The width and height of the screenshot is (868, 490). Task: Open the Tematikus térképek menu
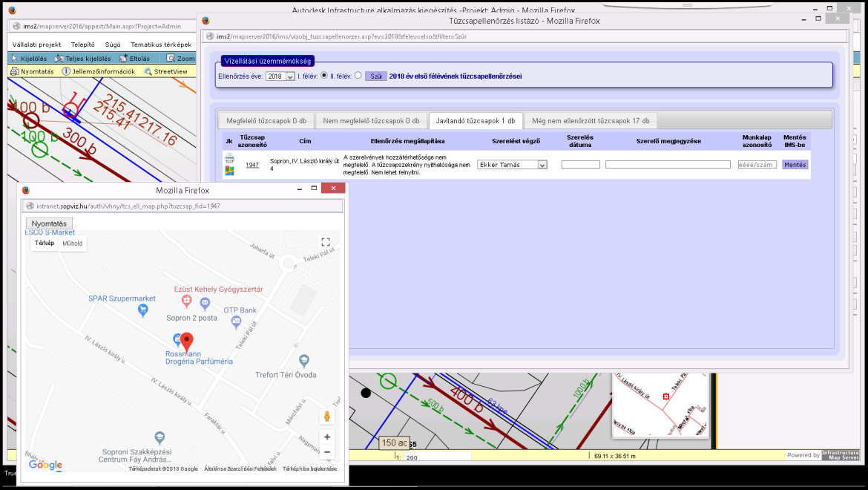point(161,45)
